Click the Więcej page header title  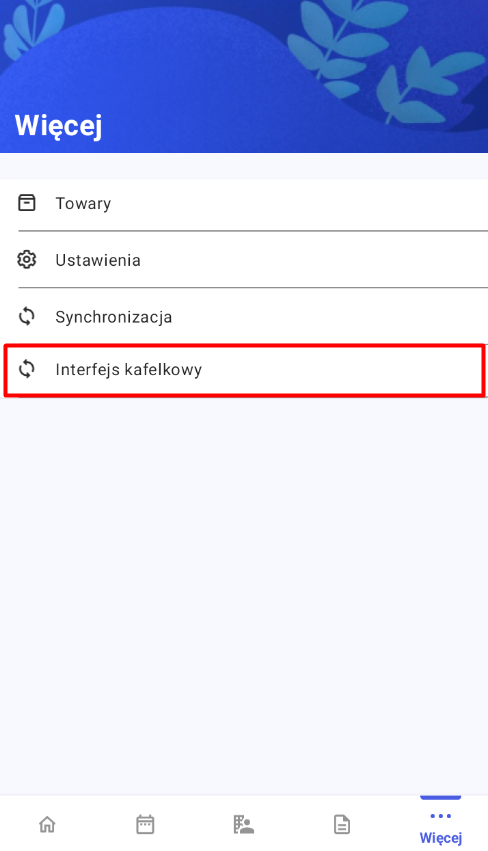pos(59,126)
